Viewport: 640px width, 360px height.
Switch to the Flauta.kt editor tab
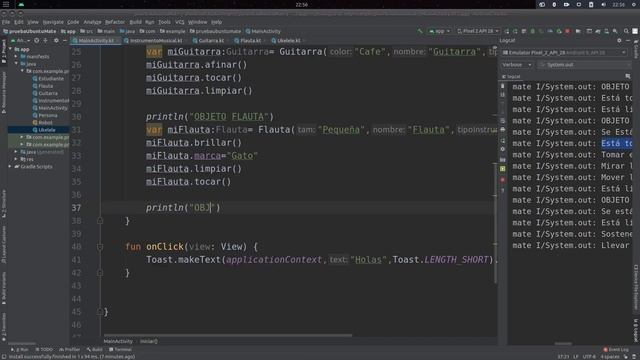click(x=250, y=40)
